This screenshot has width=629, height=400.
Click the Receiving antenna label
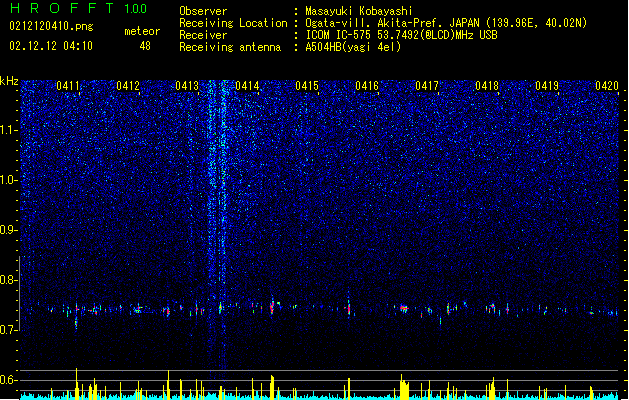pyautogui.click(x=230, y=47)
